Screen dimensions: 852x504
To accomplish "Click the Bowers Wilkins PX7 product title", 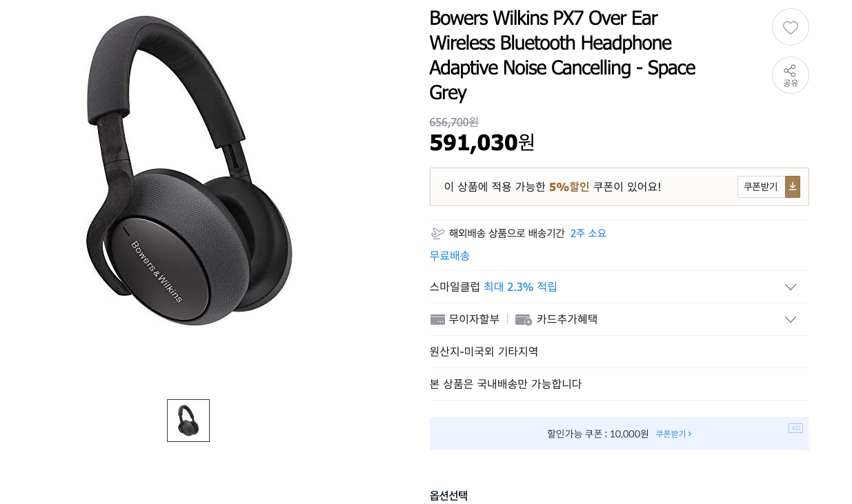I will tap(562, 55).
